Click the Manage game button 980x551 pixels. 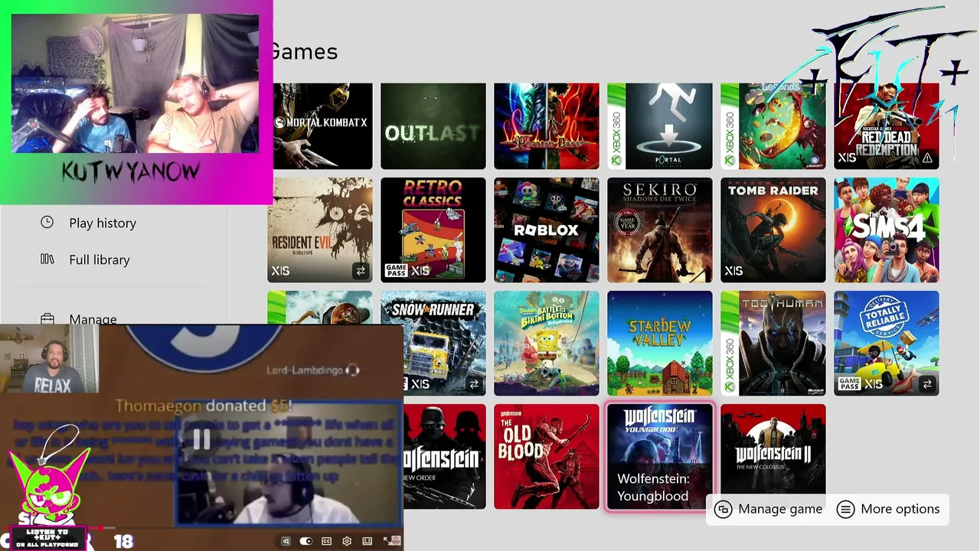tap(769, 509)
